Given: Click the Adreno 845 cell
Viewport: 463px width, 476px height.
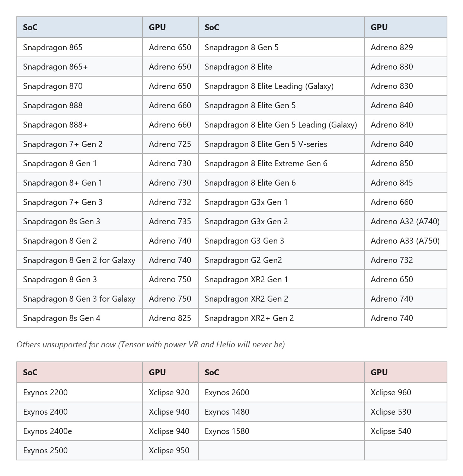Looking at the screenshot, I should pos(405,183).
